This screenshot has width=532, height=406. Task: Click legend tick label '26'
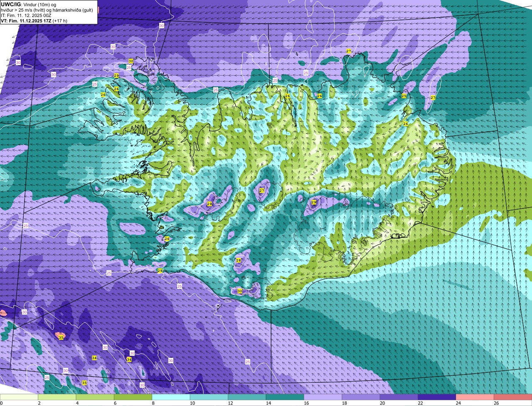point(496,403)
